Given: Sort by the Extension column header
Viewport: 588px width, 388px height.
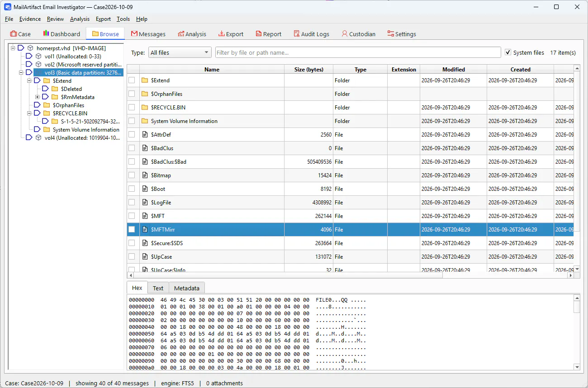Looking at the screenshot, I should (x=404, y=69).
